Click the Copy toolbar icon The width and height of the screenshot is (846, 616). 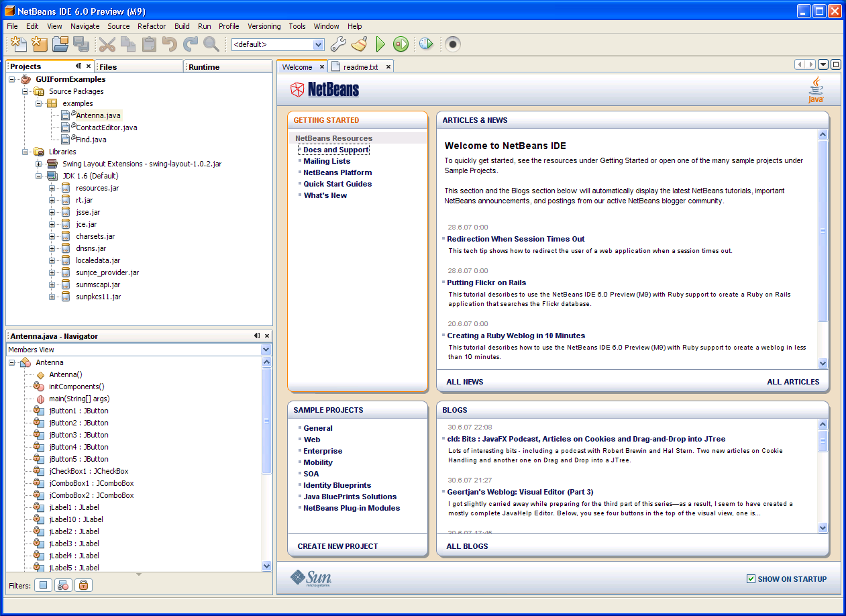coord(128,44)
